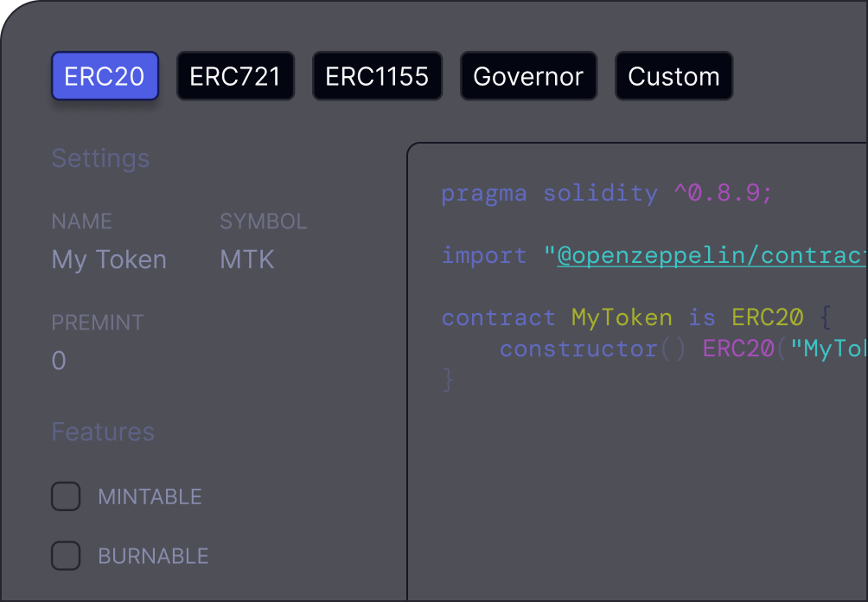Enable the Mintable feature checkbox

click(67, 496)
